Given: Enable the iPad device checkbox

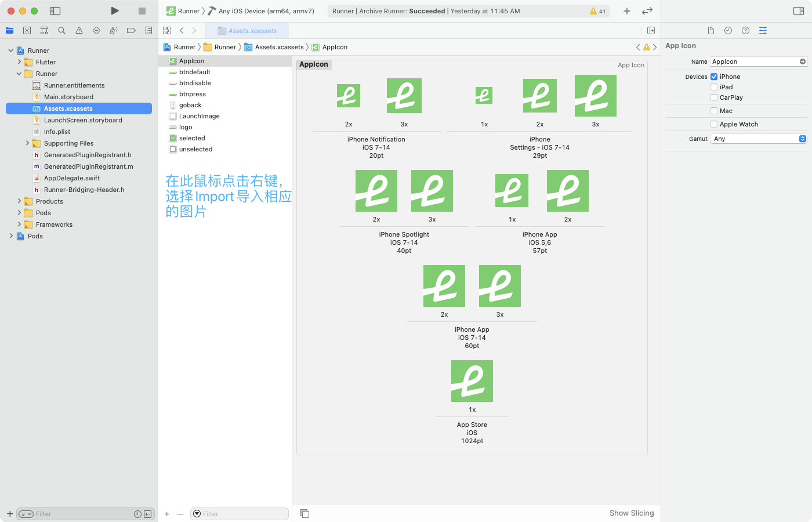Looking at the screenshot, I should point(714,87).
